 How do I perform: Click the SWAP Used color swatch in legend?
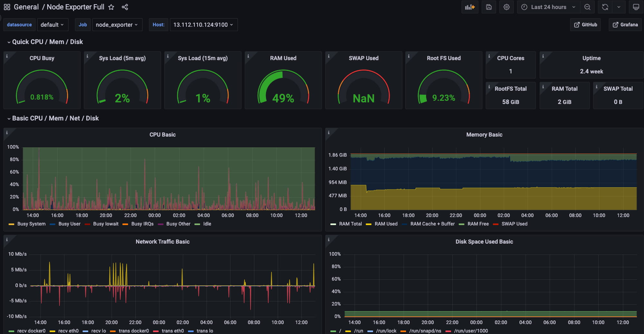point(496,224)
